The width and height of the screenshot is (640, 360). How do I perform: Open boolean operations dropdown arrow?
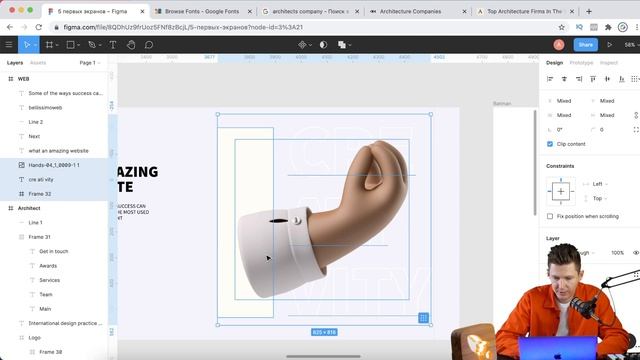pos(350,45)
